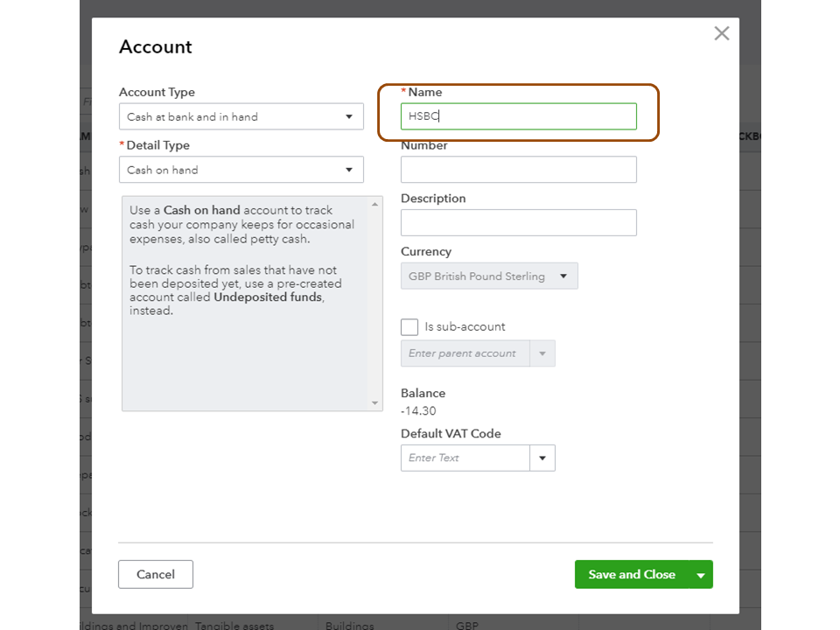Click the detail description scrollbar track

click(x=375, y=306)
